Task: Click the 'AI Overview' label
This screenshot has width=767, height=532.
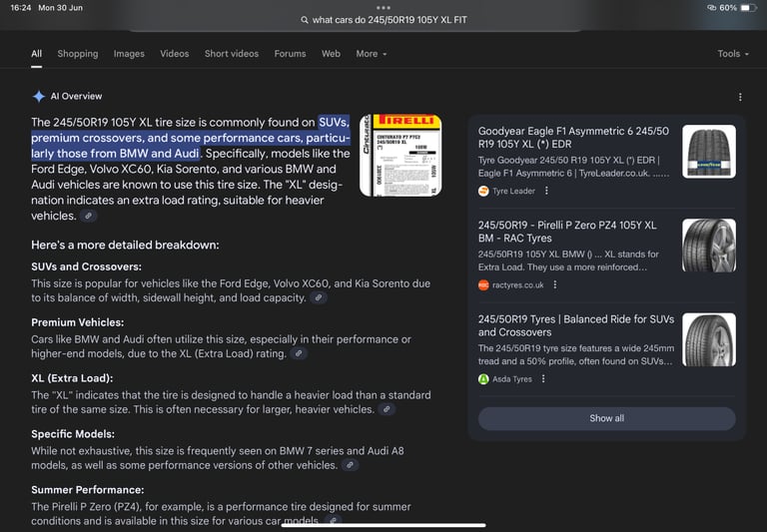Action: [x=76, y=97]
